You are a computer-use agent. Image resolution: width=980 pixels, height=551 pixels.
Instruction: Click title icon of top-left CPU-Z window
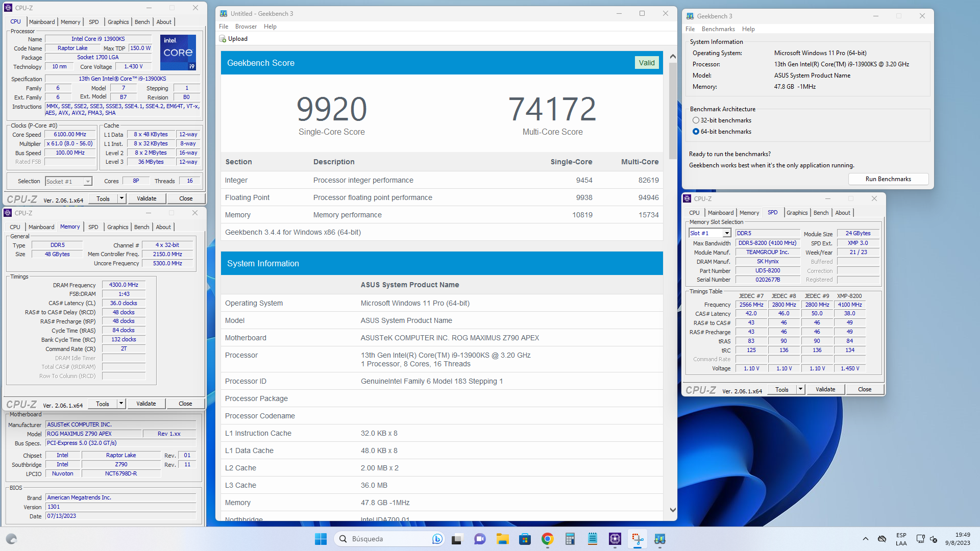click(8, 8)
